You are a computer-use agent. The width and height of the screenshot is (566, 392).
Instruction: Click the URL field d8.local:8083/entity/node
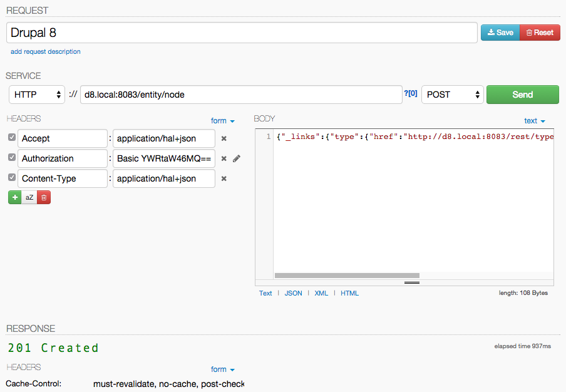241,95
